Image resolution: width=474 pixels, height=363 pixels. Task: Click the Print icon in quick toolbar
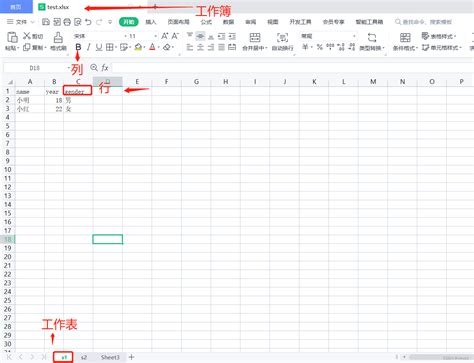(x=67, y=22)
